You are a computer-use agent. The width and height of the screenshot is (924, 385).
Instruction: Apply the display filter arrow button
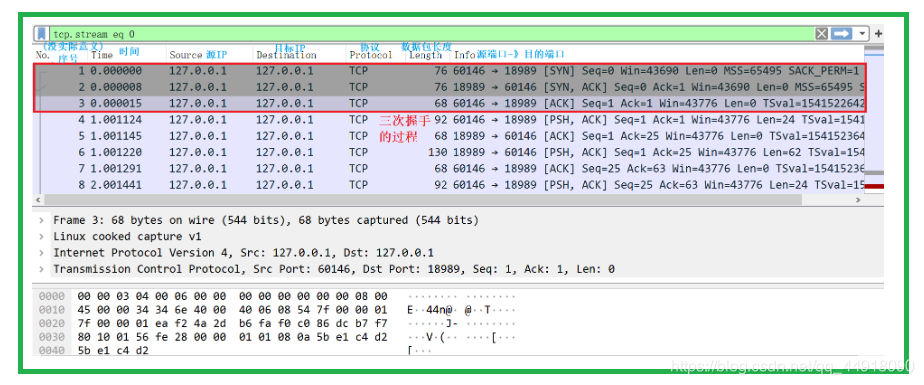coord(842,34)
